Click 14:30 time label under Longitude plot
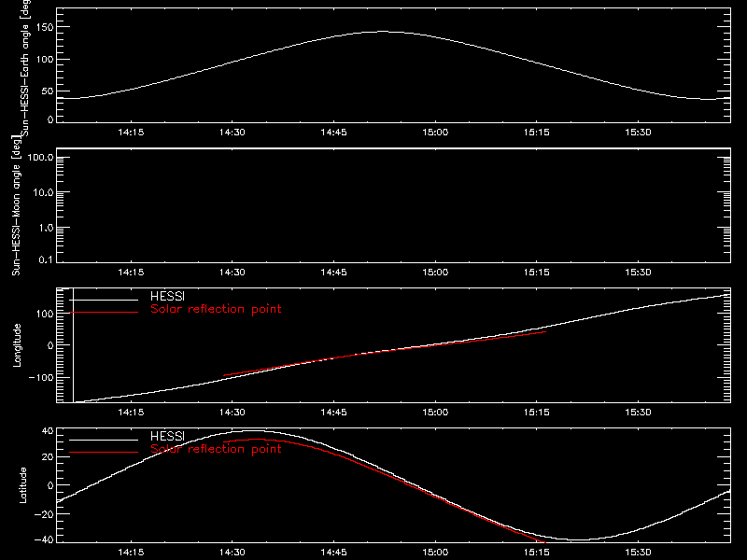This screenshot has height=560, width=747. pyautogui.click(x=232, y=412)
